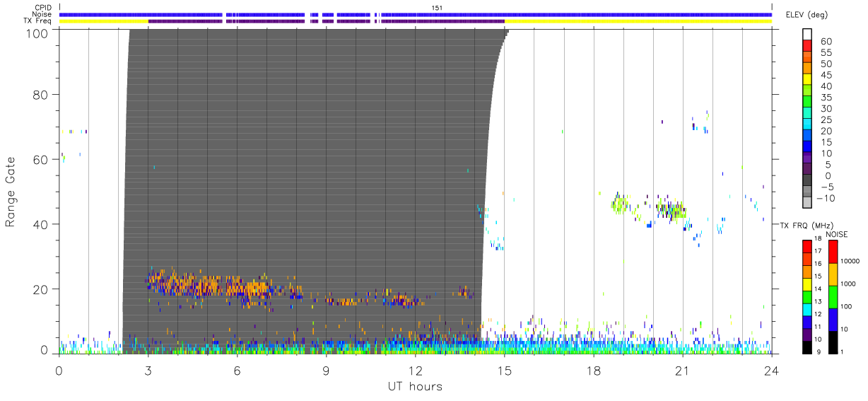
Task: Click the '80' tick on Range Gate axis
Action: point(40,94)
